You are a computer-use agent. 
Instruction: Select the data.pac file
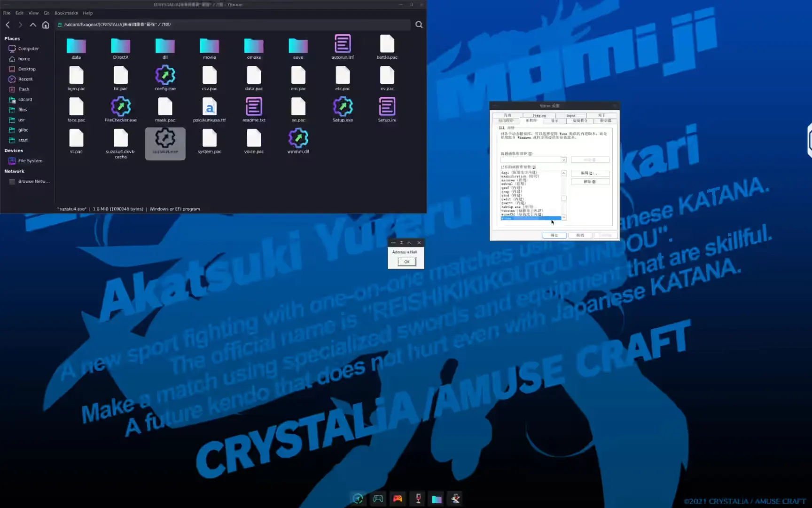click(x=254, y=78)
